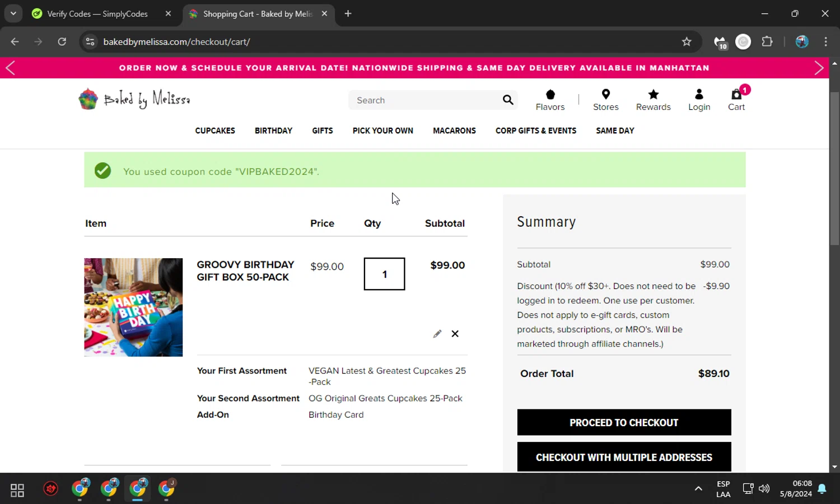Open the notifications bell in taskbar
840x504 pixels.
pyautogui.click(x=822, y=489)
